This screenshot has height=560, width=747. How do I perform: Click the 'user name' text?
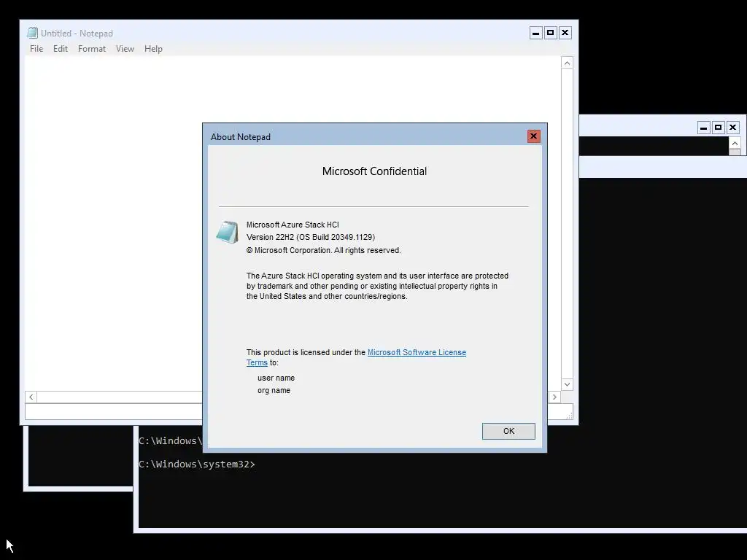click(x=276, y=378)
